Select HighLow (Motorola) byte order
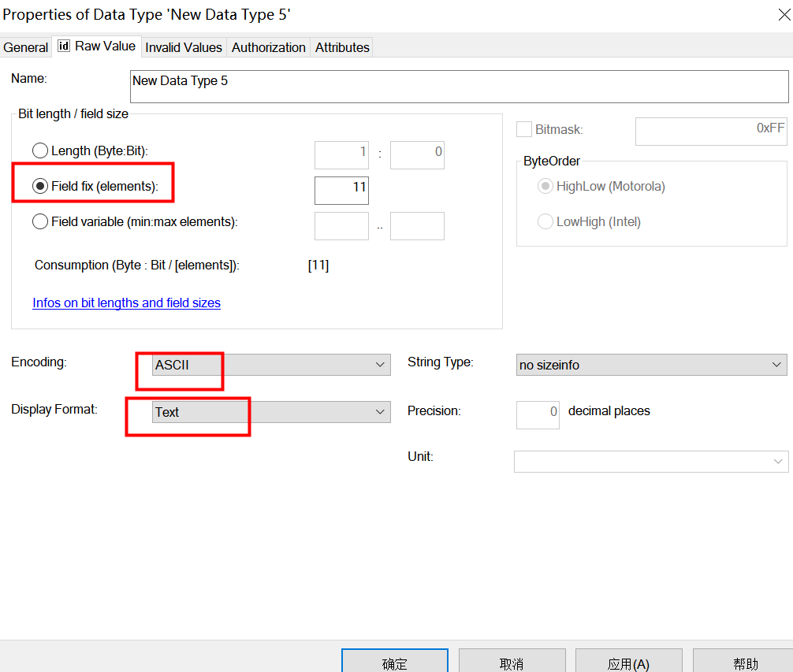This screenshot has height=672, width=793. 545,186
